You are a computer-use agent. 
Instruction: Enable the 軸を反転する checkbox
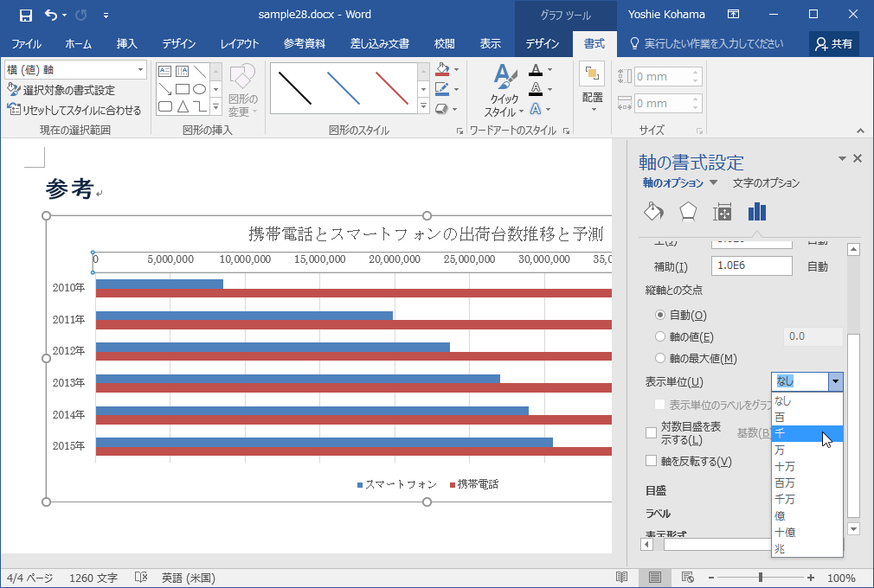(x=652, y=461)
